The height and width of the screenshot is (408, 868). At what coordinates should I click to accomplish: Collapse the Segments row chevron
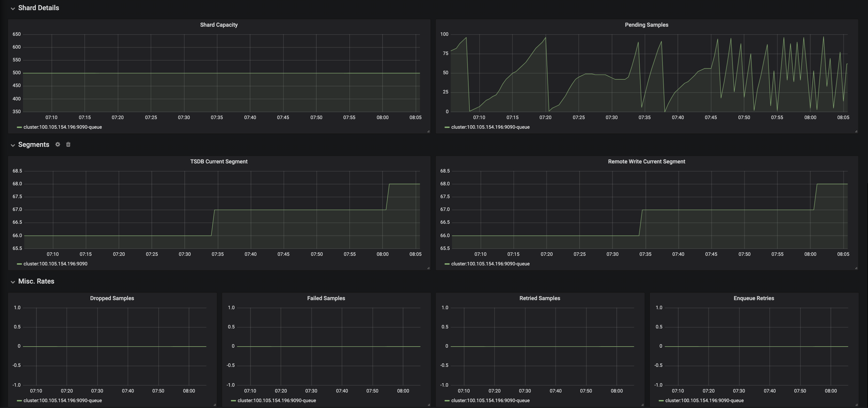coord(13,145)
